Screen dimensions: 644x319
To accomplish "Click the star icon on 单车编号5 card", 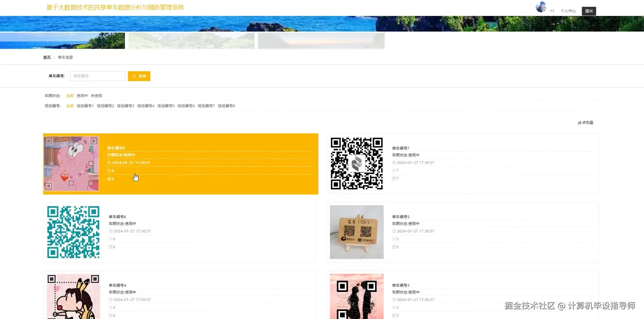I will tap(394, 239).
